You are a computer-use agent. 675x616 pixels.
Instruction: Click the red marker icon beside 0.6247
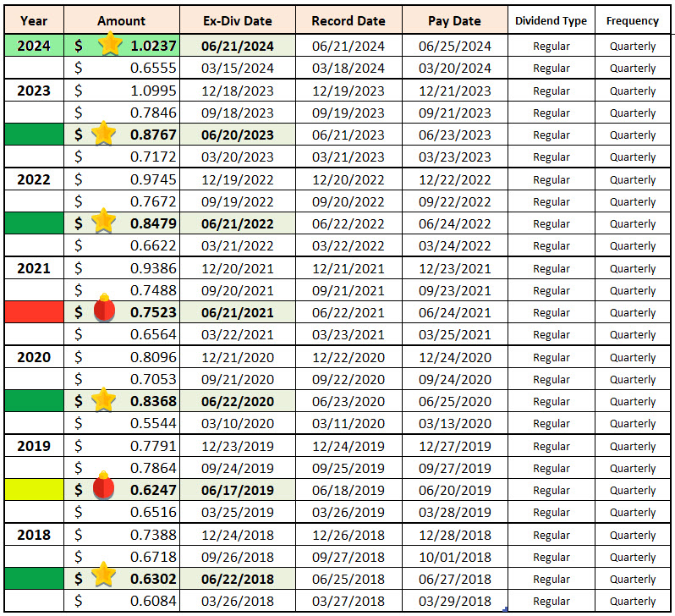[103, 489]
